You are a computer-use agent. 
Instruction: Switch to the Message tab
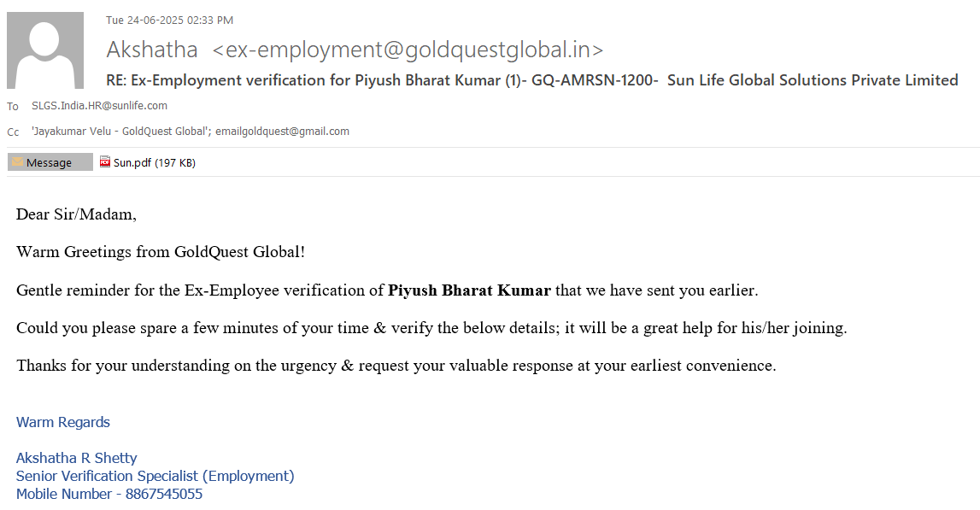point(50,162)
